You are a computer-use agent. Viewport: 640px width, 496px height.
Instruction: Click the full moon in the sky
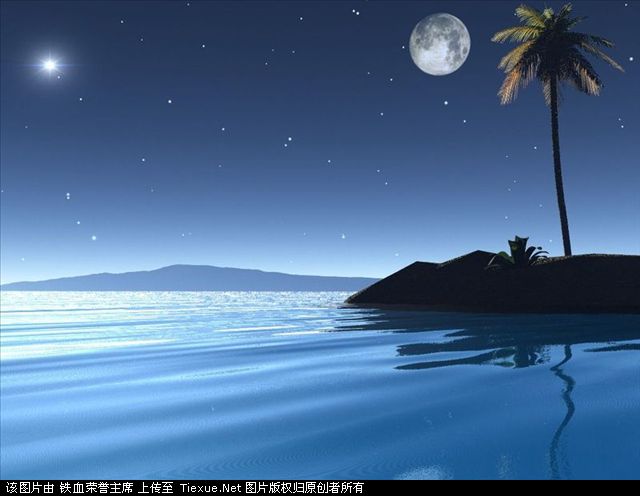(x=439, y=44)
